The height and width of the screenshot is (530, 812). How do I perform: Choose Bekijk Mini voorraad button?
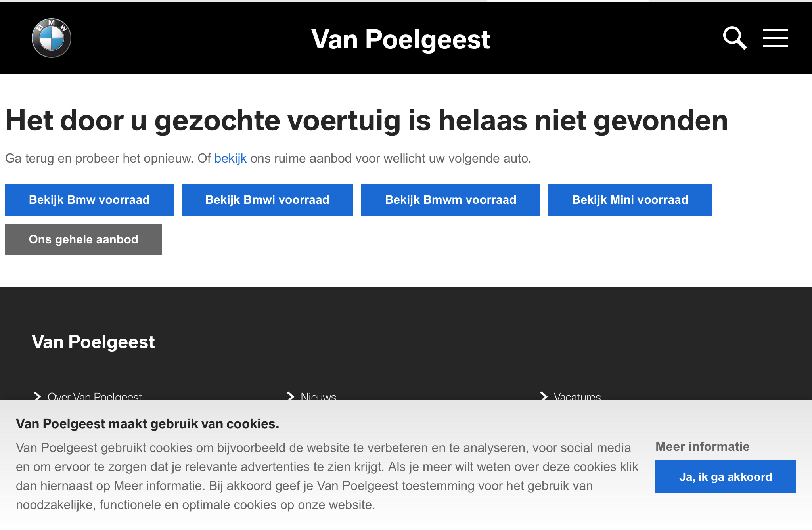(x=630, y=200)
